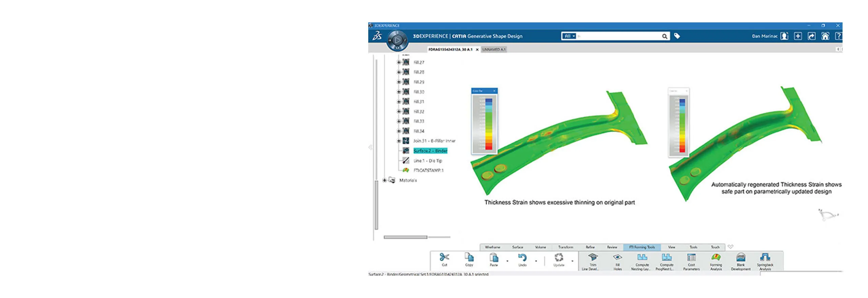This screenshot has height=298, width=868.
Task: Click the Dassault 3DS logo icon
Action: pyautogui.click(x=377, y=36)
